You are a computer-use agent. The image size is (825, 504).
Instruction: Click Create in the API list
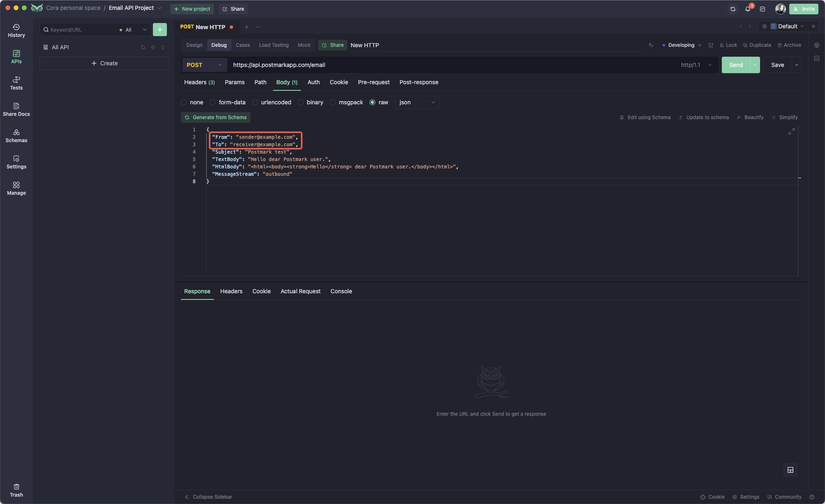(104, 63)
